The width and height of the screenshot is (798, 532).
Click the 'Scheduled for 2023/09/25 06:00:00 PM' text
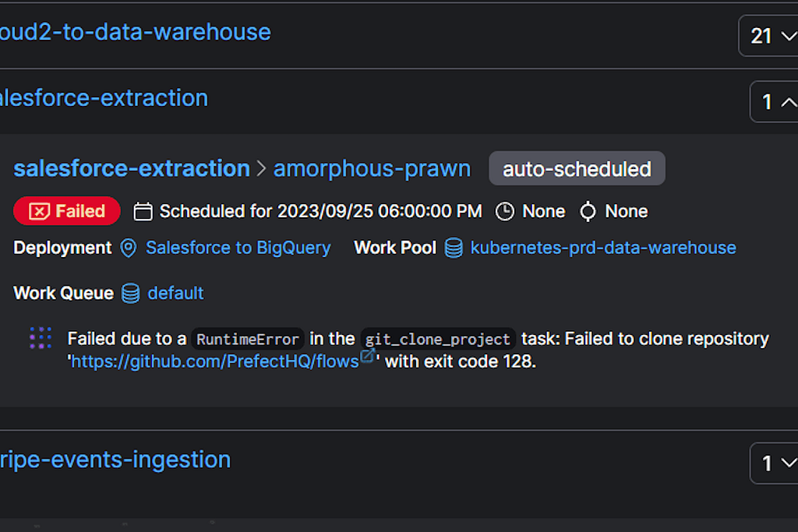tap(320, 211)
